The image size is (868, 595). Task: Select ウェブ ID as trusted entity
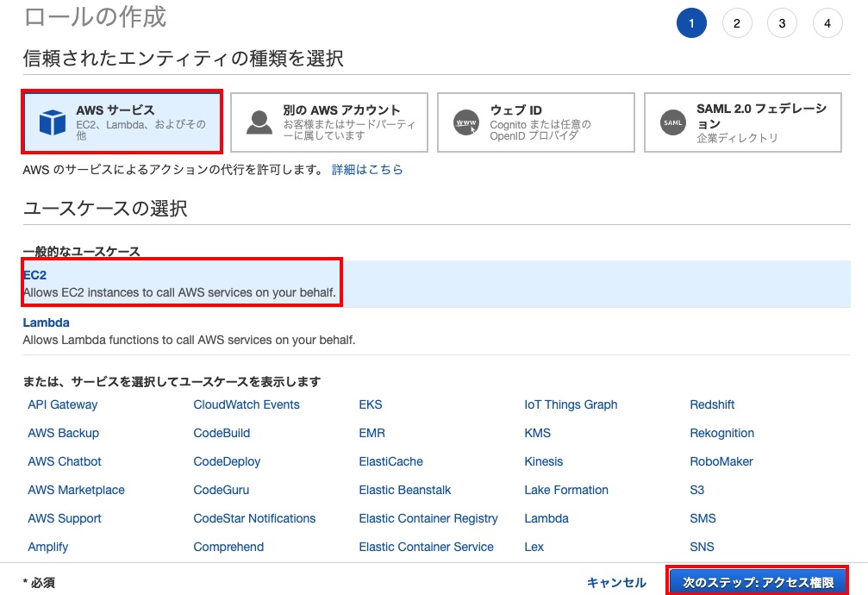(534, 122)
